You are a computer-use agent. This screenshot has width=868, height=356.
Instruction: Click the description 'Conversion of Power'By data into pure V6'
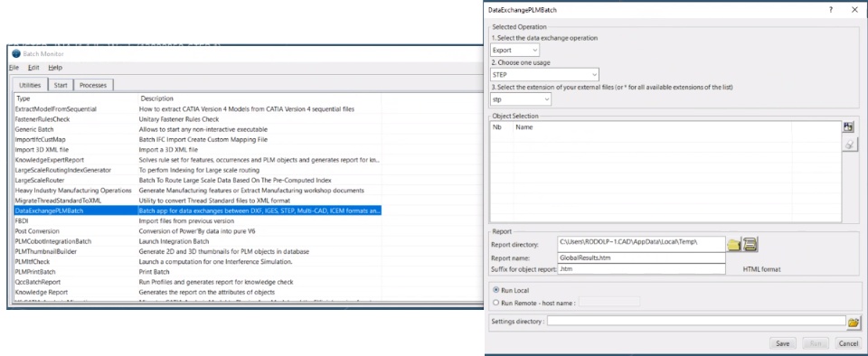(196, 231)
